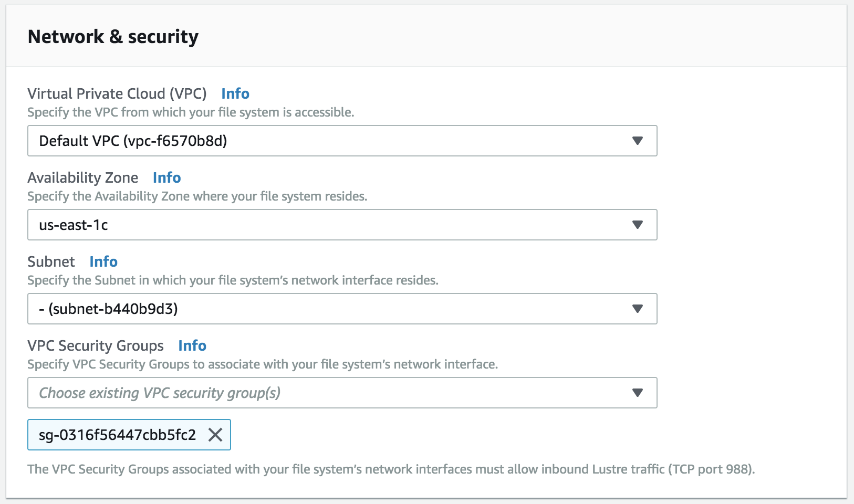Remove security group sg-0316f56447cbb5fc2 with the X
Screen dimensions: 854x504
(215, 435)
